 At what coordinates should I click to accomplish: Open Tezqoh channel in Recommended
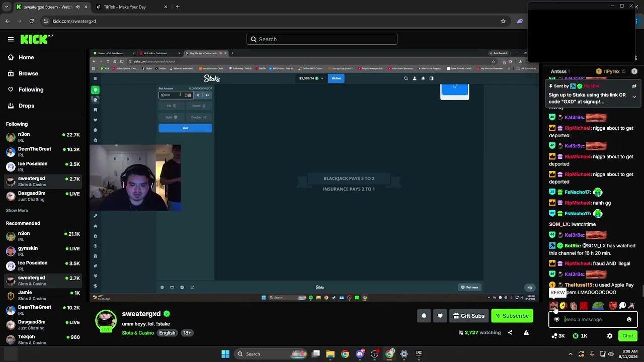(43, 339)
